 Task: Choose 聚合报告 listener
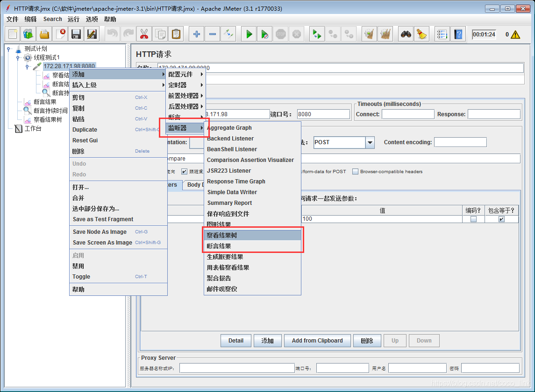pos(252,278)
